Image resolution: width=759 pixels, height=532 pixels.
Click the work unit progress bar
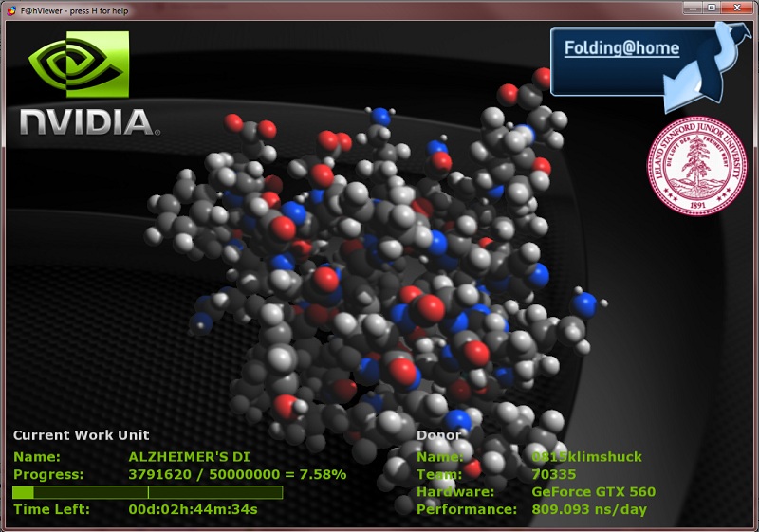[x=148, y=492]
